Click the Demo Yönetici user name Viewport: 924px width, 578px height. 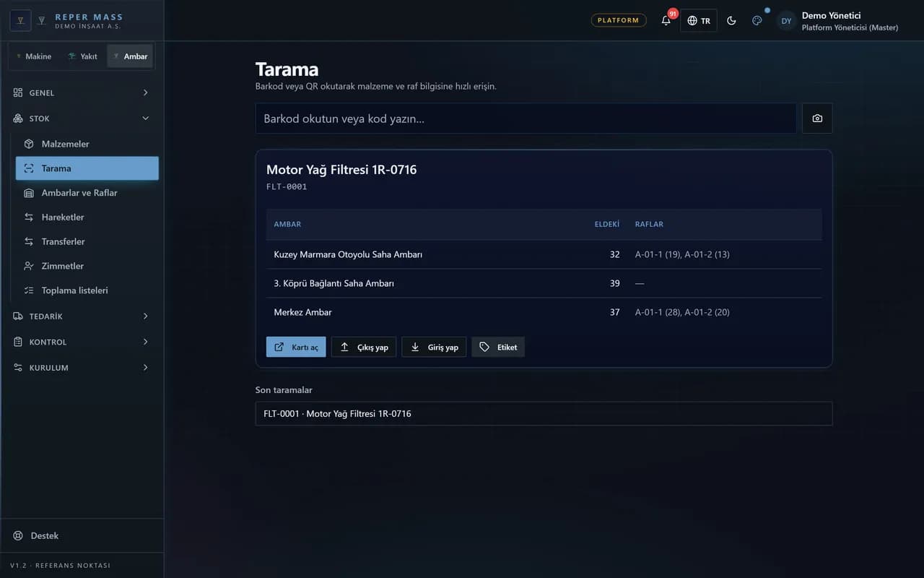831,15
